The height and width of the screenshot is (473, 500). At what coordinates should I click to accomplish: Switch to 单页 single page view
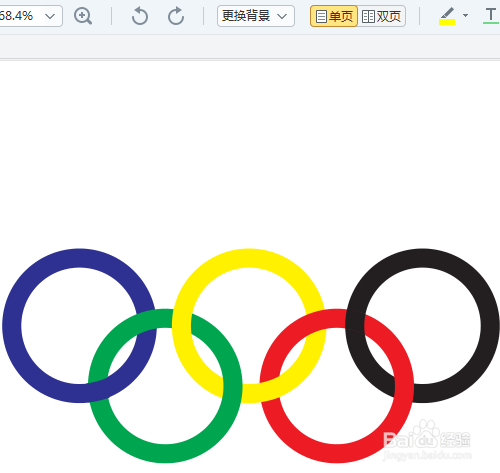coord(334,16)
